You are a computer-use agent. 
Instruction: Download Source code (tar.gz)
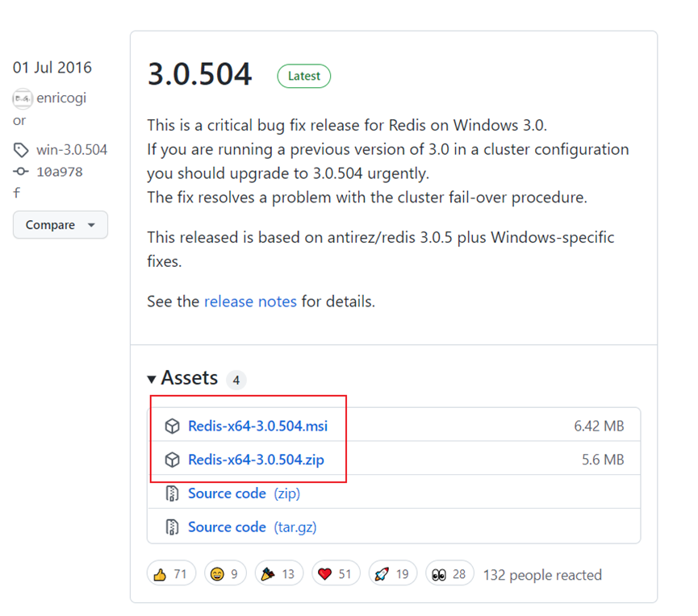252,527
